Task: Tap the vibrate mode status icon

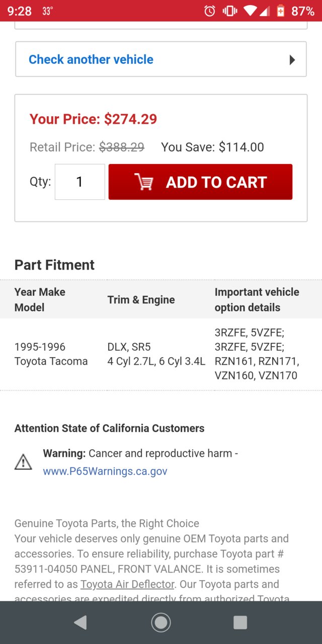Action: tap(230, 11)
